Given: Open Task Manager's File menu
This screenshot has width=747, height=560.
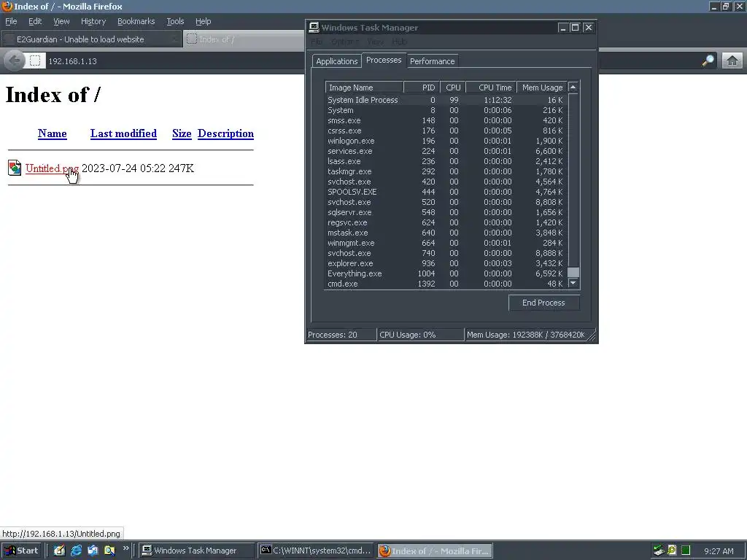Looking at the screenshot, I should 317,42.
